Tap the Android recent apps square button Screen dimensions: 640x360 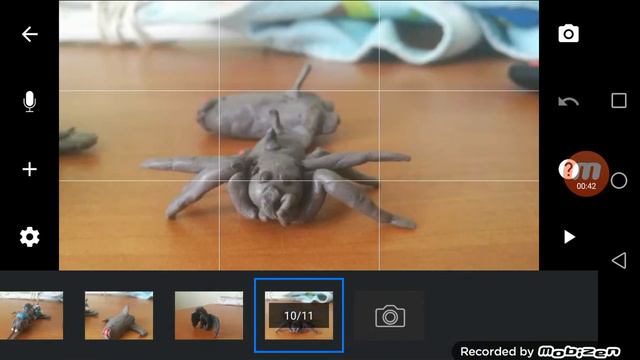(x=619, y=100)
